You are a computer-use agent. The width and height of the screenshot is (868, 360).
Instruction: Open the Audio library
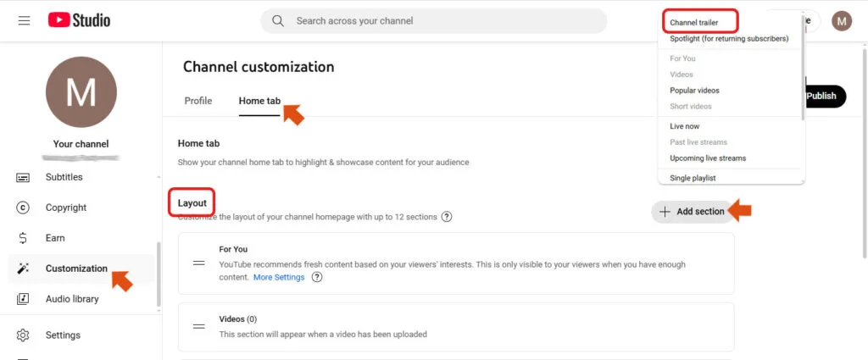pos(71,299)
